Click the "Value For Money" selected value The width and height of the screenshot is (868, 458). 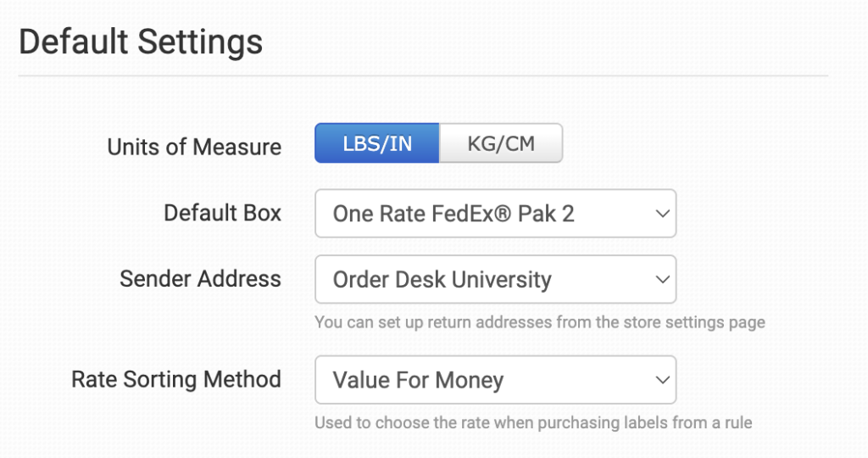pyautogui.click(x=418, y=381)
